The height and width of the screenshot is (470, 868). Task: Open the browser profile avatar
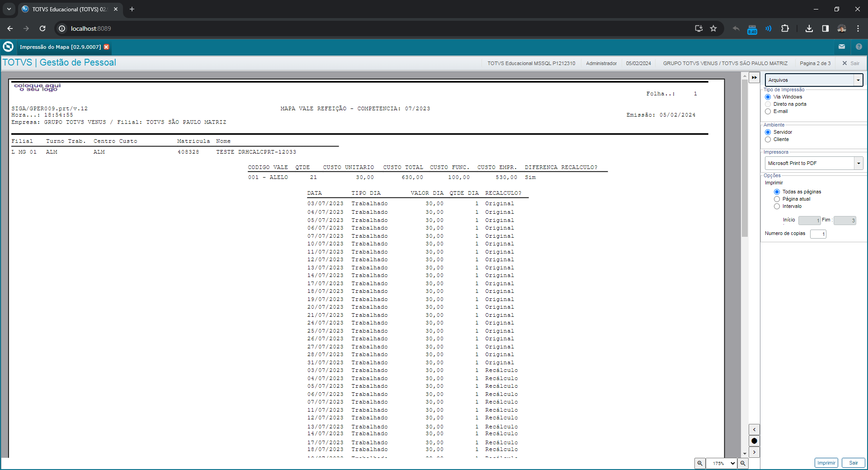[842, 28]
